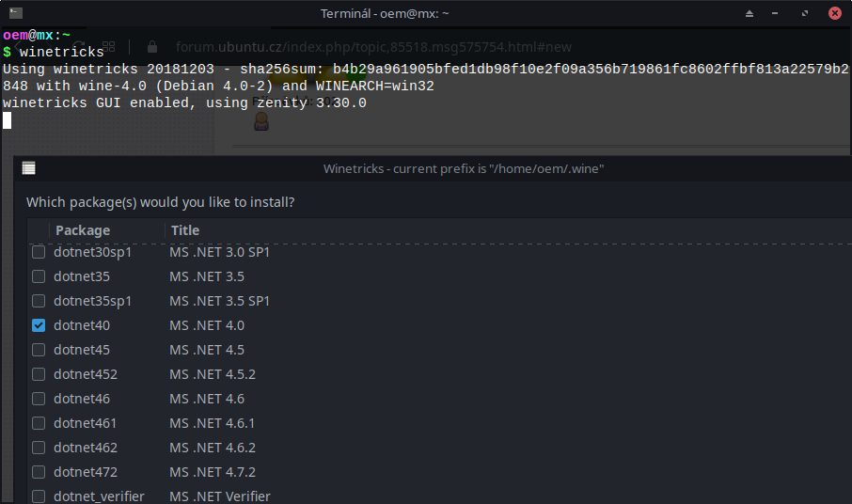Click the terminal window menu icon

16,13
